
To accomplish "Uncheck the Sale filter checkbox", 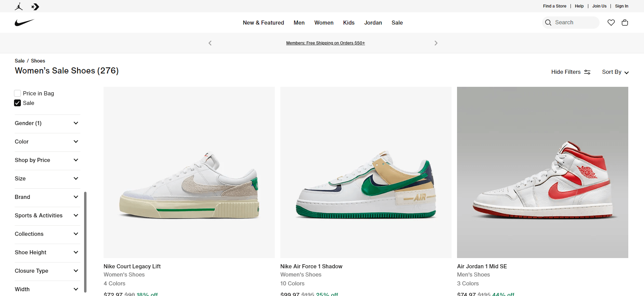I will tap(17, 103).
